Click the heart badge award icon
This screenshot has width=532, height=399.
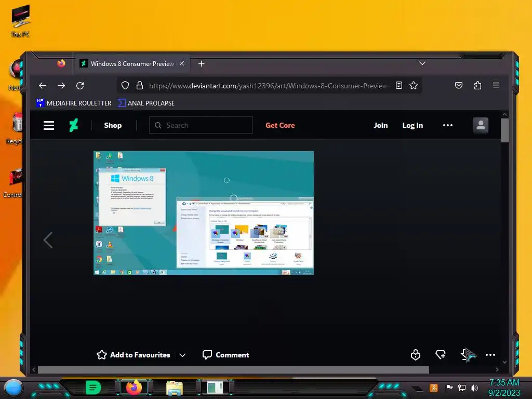click(x=416, y=355)
